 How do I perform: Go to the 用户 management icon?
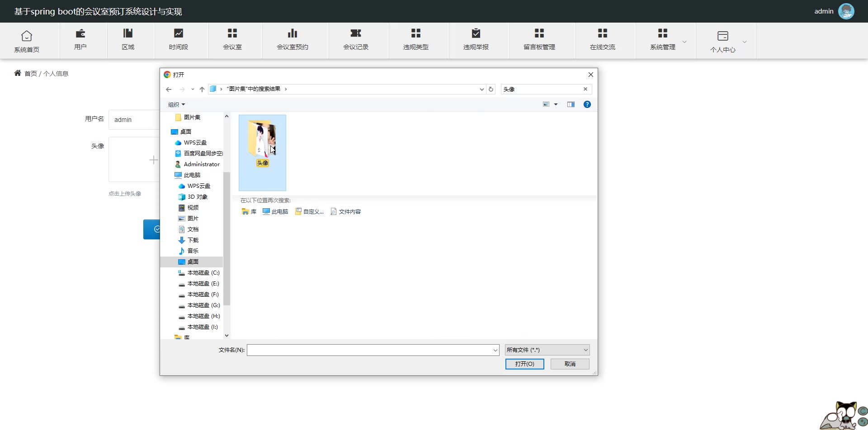(x=80, y=33)
